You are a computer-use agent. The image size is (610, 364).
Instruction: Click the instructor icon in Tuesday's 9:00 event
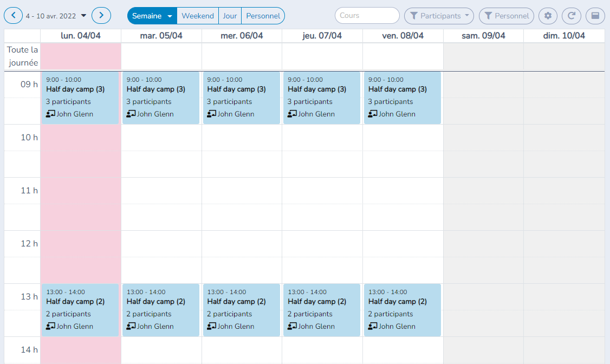tap(131, 114)
